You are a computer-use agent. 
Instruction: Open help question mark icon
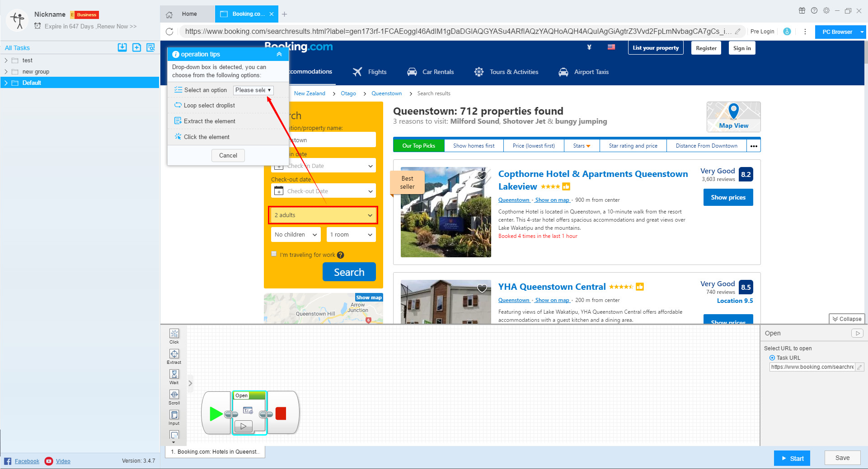point(814,10)
